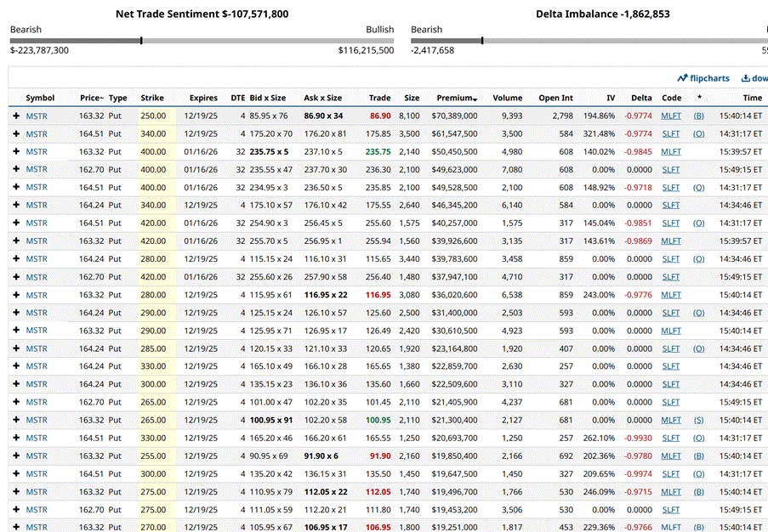Click the Strike column header
The image size is (768, 532).
[152, 98]
